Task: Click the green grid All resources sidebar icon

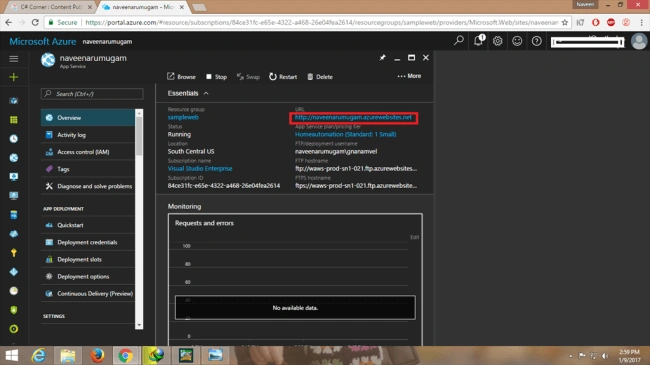Action: pos(14,120)
